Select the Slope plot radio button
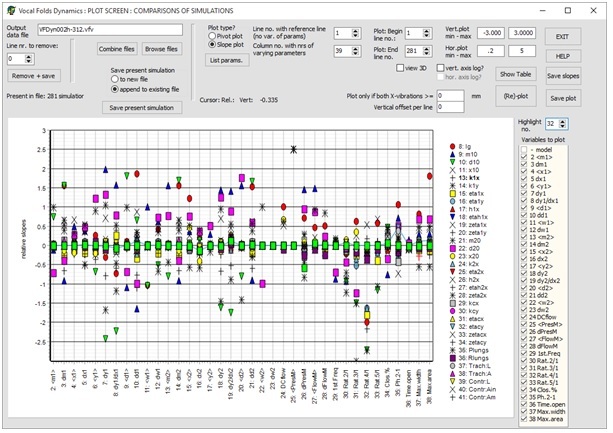Image resolution: width=613 pixels, height=433 pixels. coord(212,45)
